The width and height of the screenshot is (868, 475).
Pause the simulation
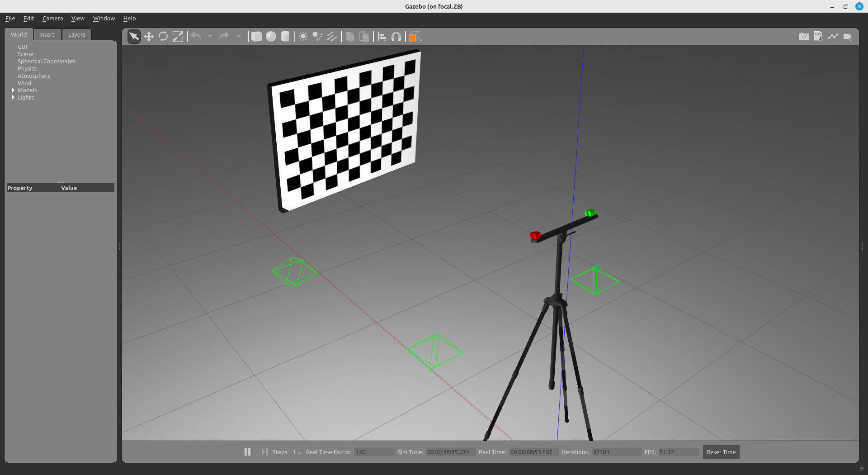click(x=247, y=452)
